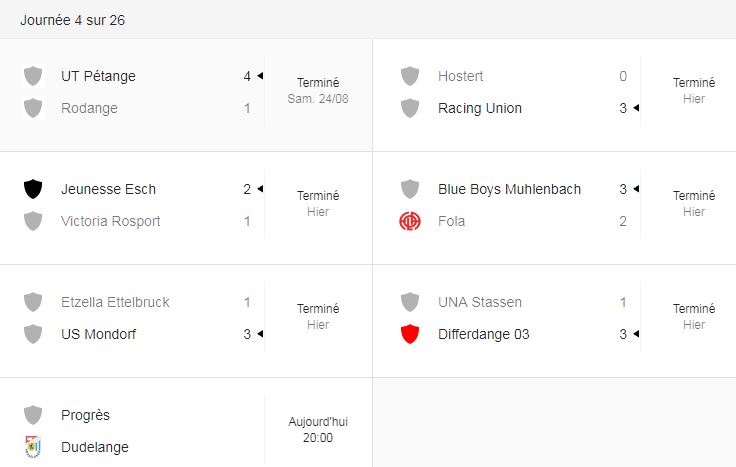Screen dimensions: 736x467
Task: Open the Progrès vs Dudelange 20:00 match
Action: [318, 430]
